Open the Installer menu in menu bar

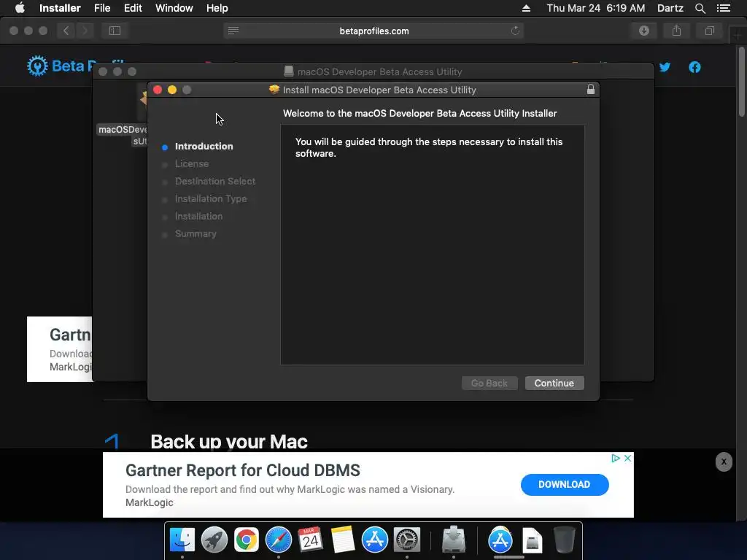pos(60,8)
